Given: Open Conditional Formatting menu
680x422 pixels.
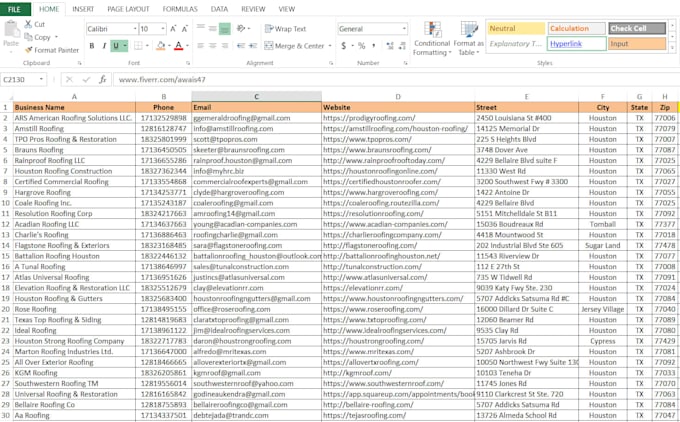Looking at the screenshot, I should click(432, 39).
